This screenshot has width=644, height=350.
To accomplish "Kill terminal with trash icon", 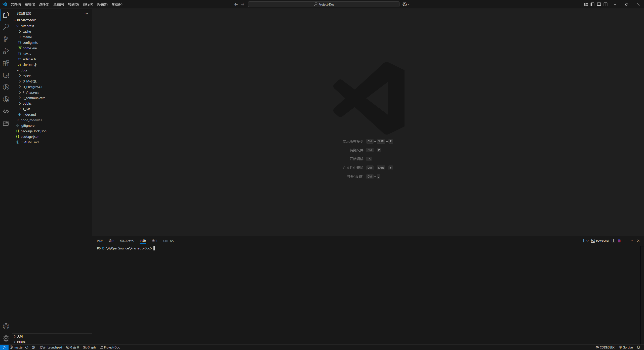I will point(619,241).
